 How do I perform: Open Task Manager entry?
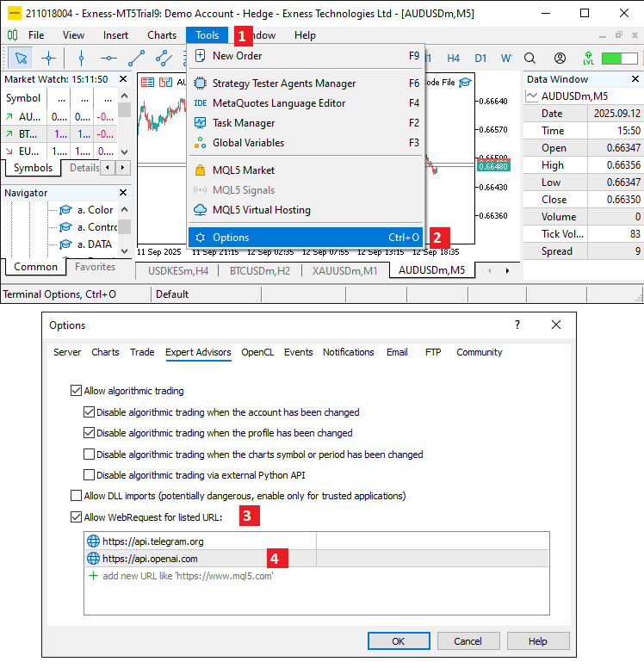pyautogui.click(x=306, y=123)
